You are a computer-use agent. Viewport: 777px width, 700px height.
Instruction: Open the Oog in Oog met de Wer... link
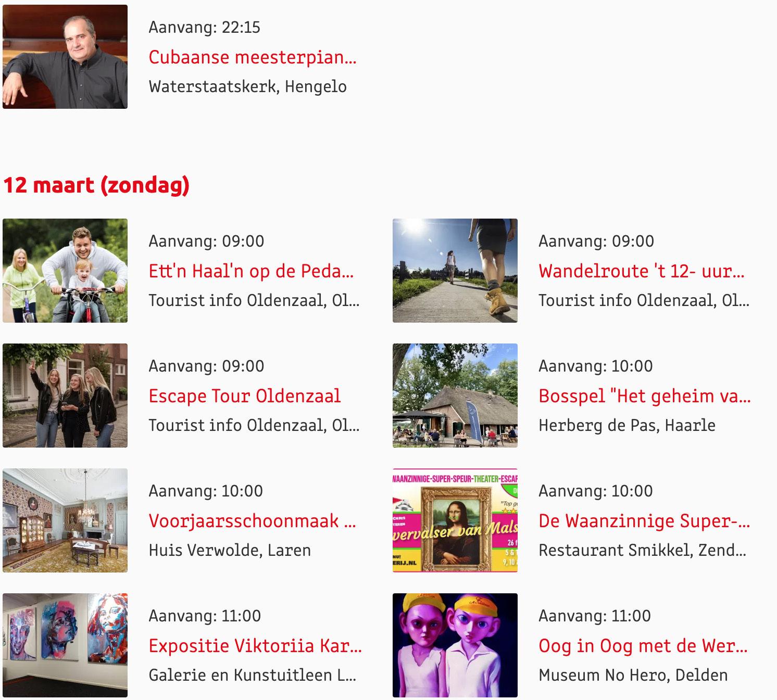point(643,646)
